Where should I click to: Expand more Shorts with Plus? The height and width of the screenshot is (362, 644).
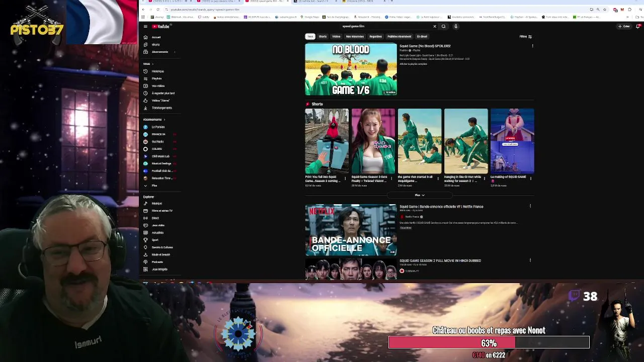(420, 195)
